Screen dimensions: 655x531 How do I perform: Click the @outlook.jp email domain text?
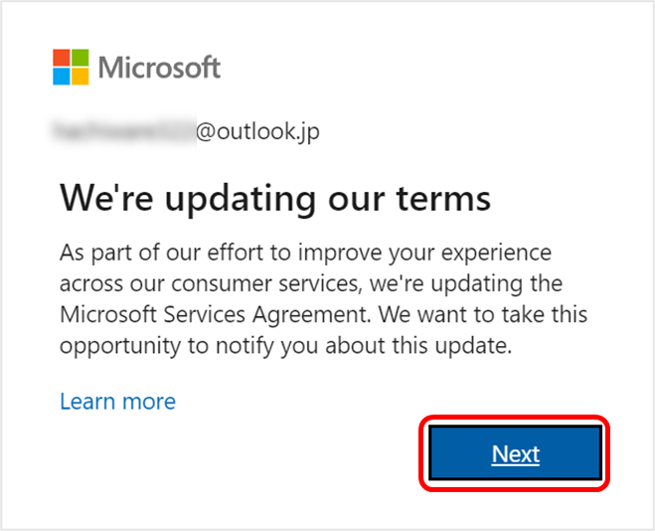pyautogui.click(x=258, y=131)
